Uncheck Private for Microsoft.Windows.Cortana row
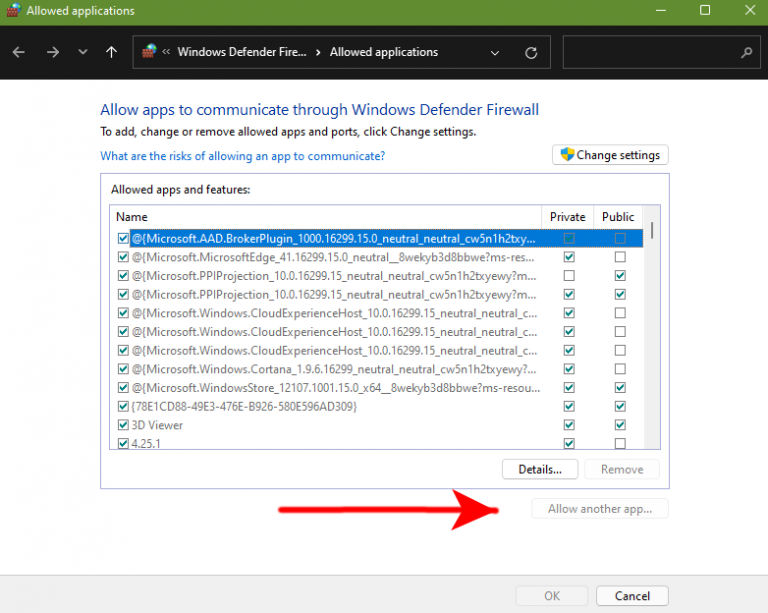This screenshot has width=768, height=613. [569, 369]
